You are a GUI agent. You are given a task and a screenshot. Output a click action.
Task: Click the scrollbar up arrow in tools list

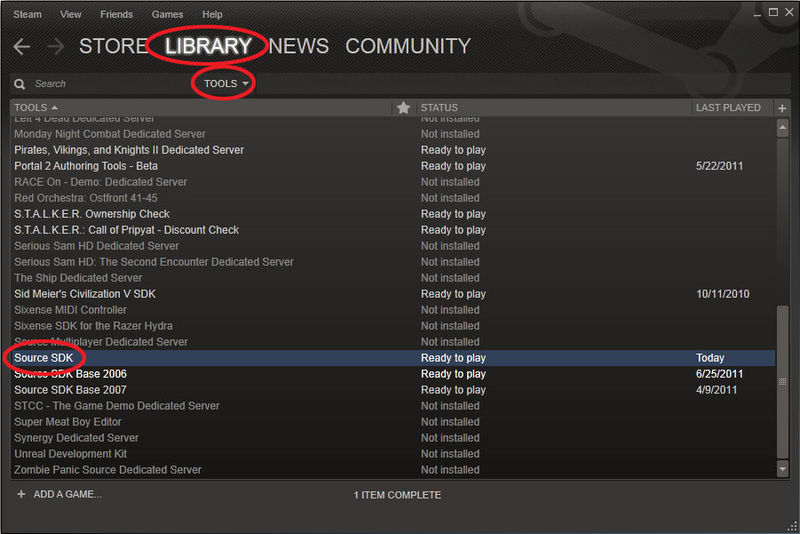[x=782, y=126]
